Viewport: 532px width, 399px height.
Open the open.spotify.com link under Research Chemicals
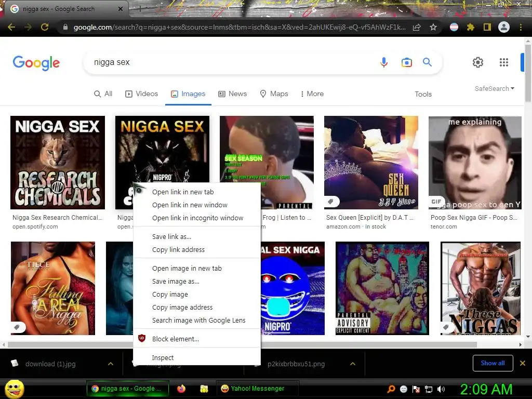click(35, 227)
